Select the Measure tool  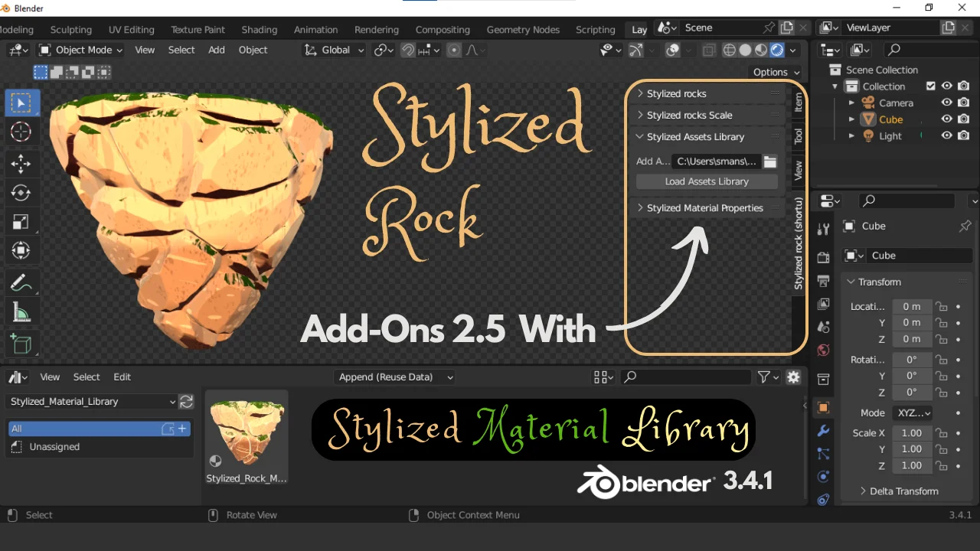coord(21,311)
